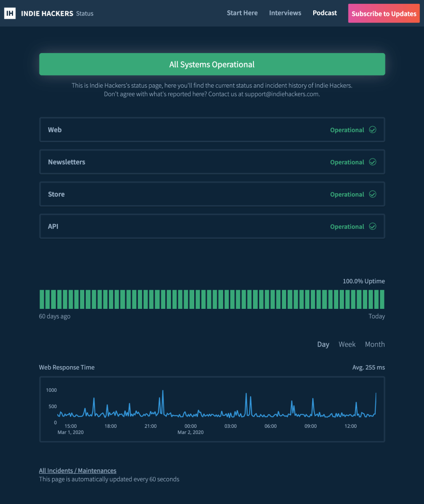Open the Interviews menu item
Viewport: 424px width, 504px height.
pos(285,13)
